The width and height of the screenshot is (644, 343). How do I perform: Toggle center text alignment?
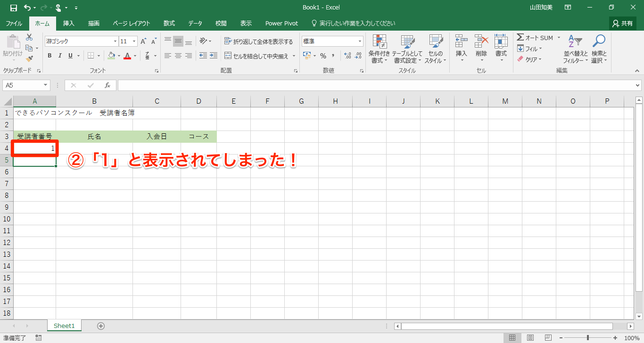pos(178,56)
